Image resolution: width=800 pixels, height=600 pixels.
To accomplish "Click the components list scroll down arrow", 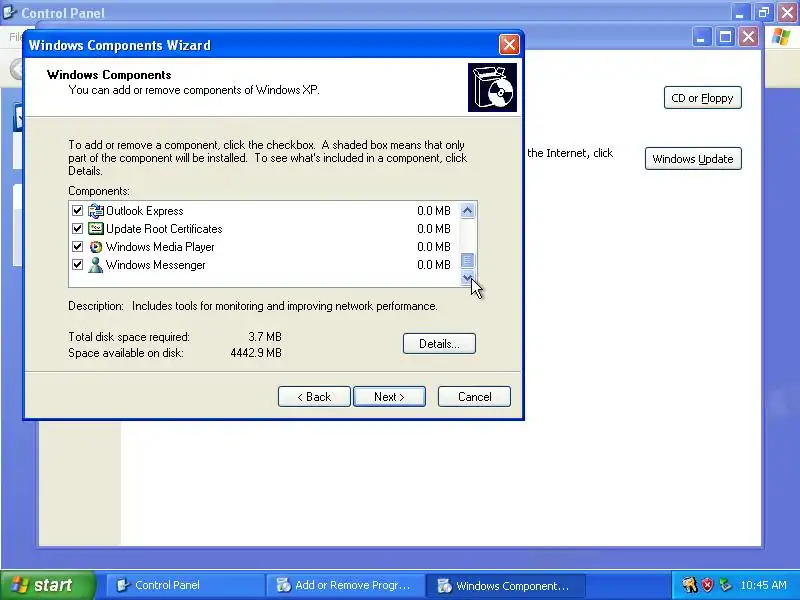I will point(467,278).
